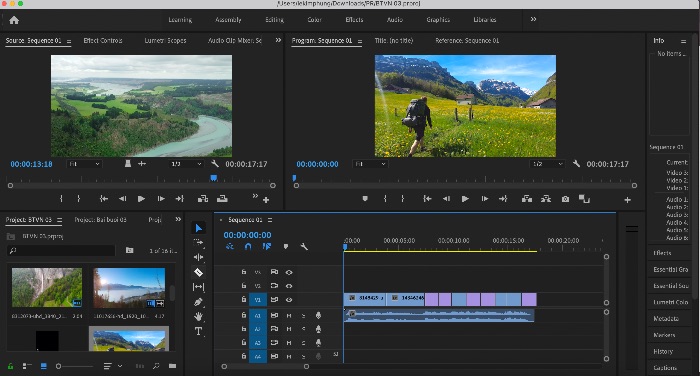The width and height of the screenshot is (700, 376).
Task: Switch to Effects workspace
Action: [354, 20]
